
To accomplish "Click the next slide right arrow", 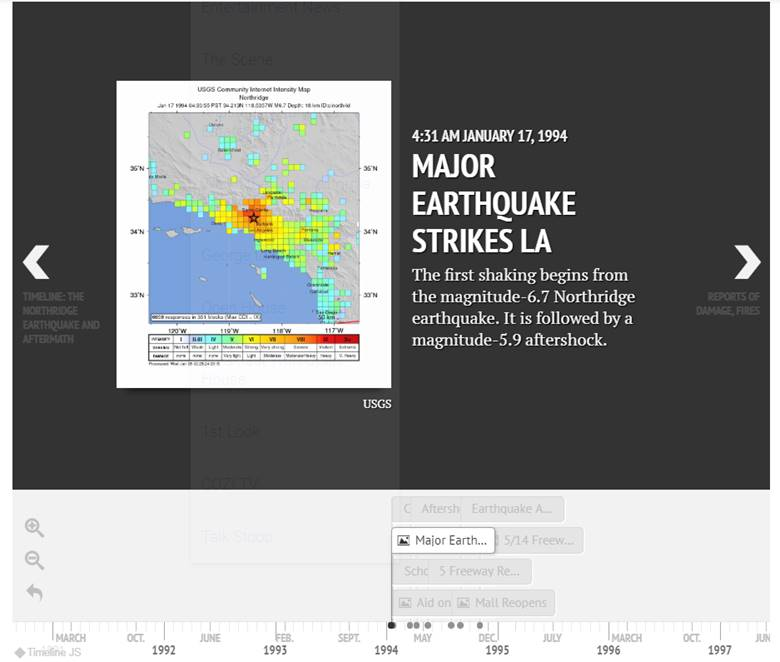I will (746, 262).
